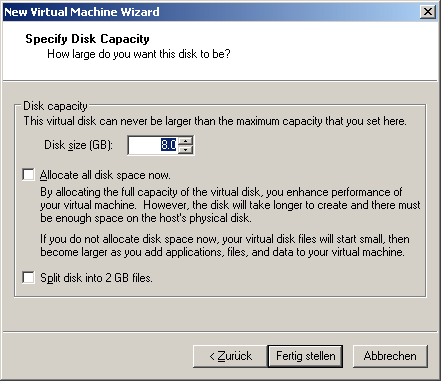
Task: Decrease disk size with the down spinner arrow
Action: tap(185, 149)
